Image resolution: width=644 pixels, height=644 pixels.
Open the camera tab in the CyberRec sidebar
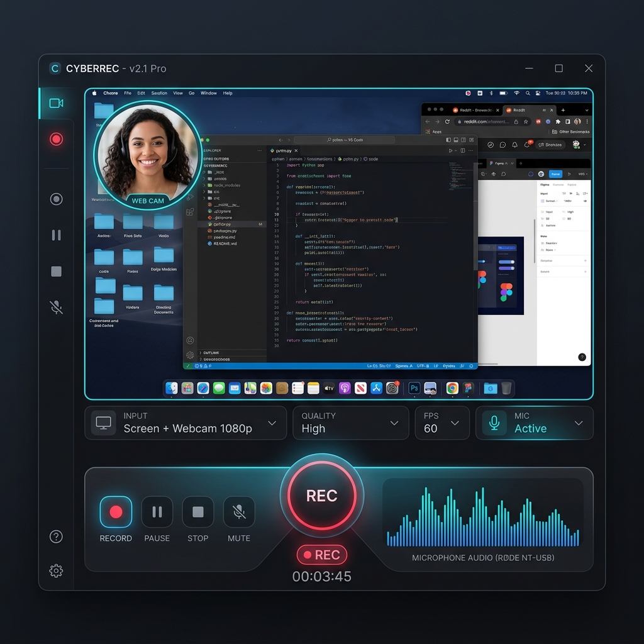pyautogui.click(x=56, y=103)
